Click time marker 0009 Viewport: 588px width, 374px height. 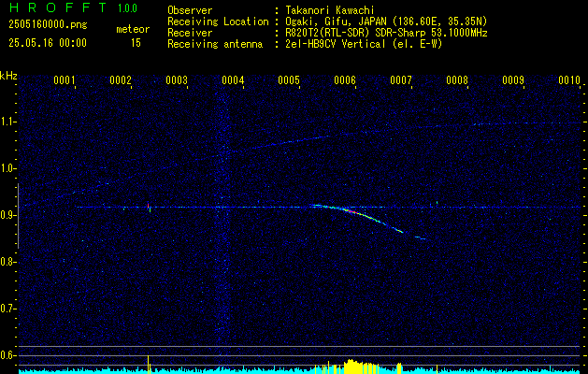[513, 80]
